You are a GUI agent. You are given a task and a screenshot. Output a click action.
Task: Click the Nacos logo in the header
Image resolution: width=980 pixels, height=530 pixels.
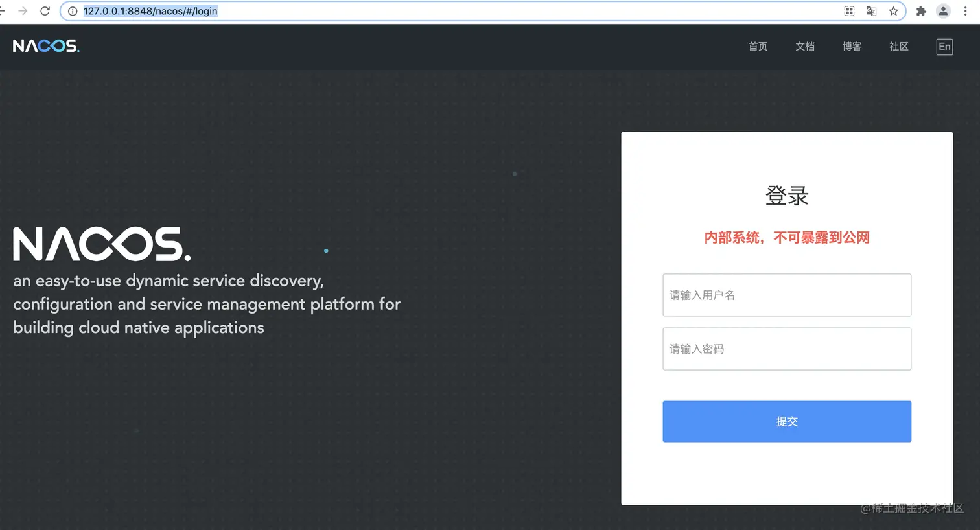[x=46, y=46]
